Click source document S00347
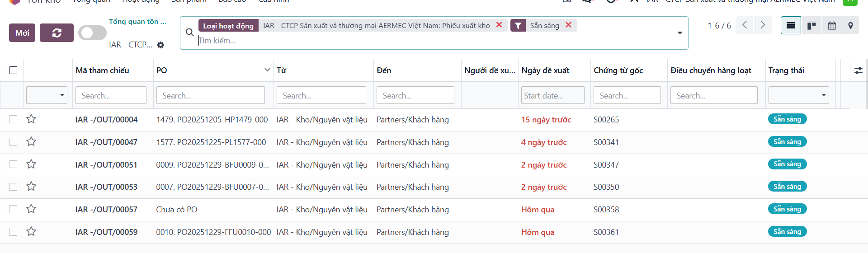 coord(606,165)
